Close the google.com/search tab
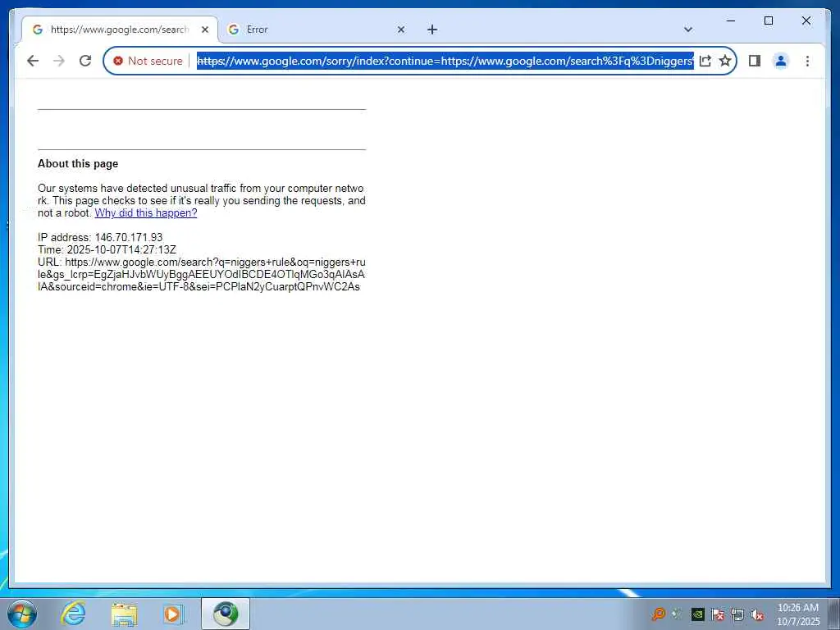Screen dimensions: 840x630 pos(204,30)
